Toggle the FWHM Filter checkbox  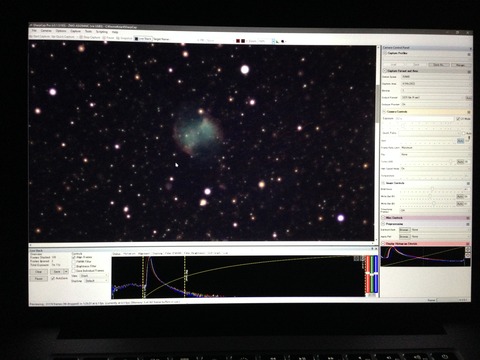74,262
